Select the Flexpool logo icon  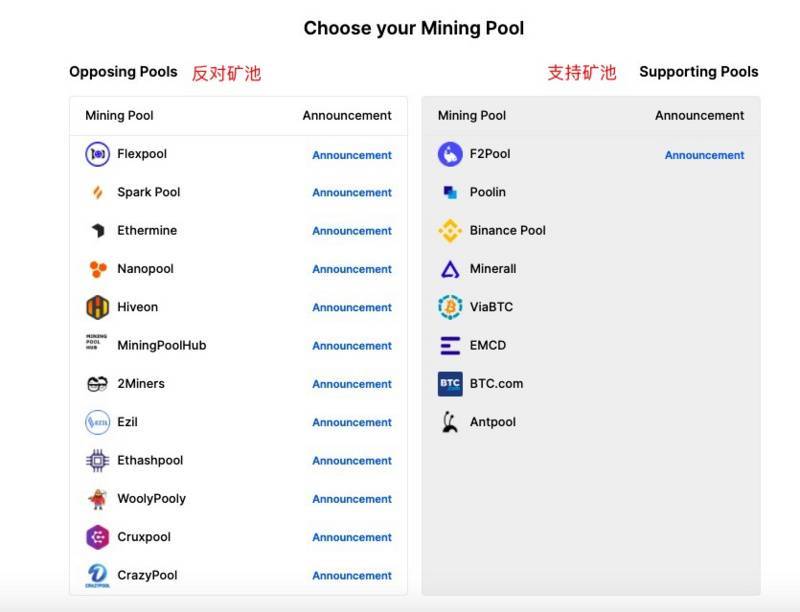coord(96,154)
